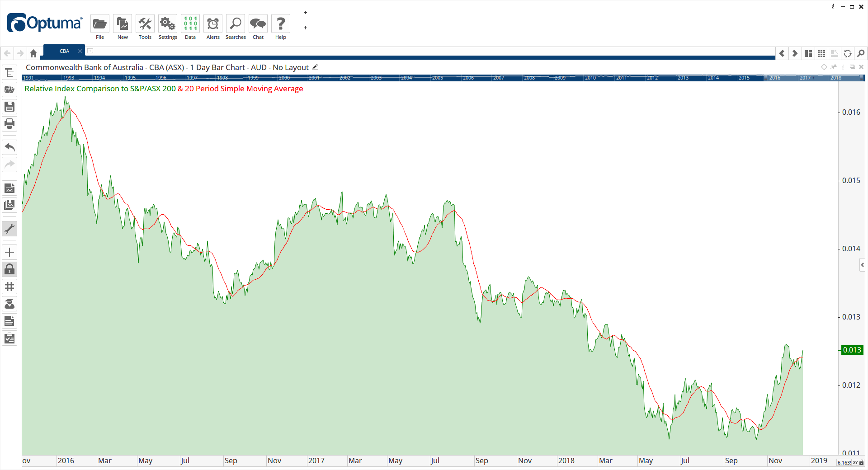Open the Alerts alarm clock icon
The height and width of the screenshot is (470, 868).
[213, 23]
